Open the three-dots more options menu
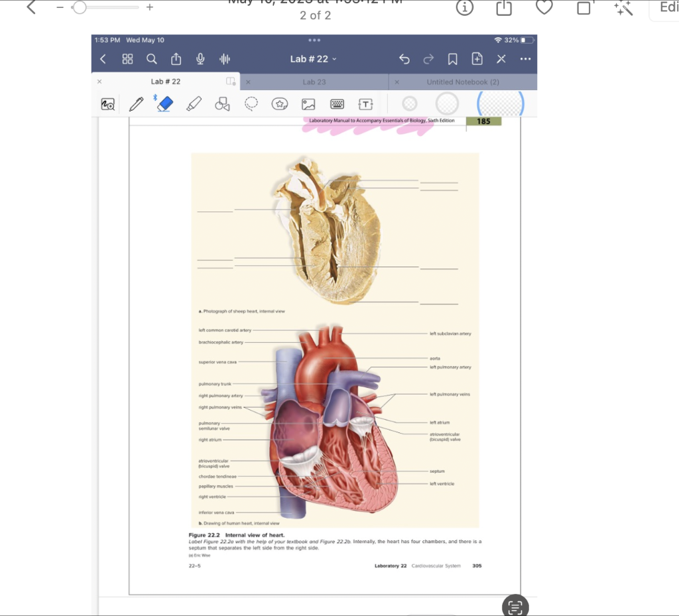The width and height of the screenshot is (679, 616). point(525,58)
